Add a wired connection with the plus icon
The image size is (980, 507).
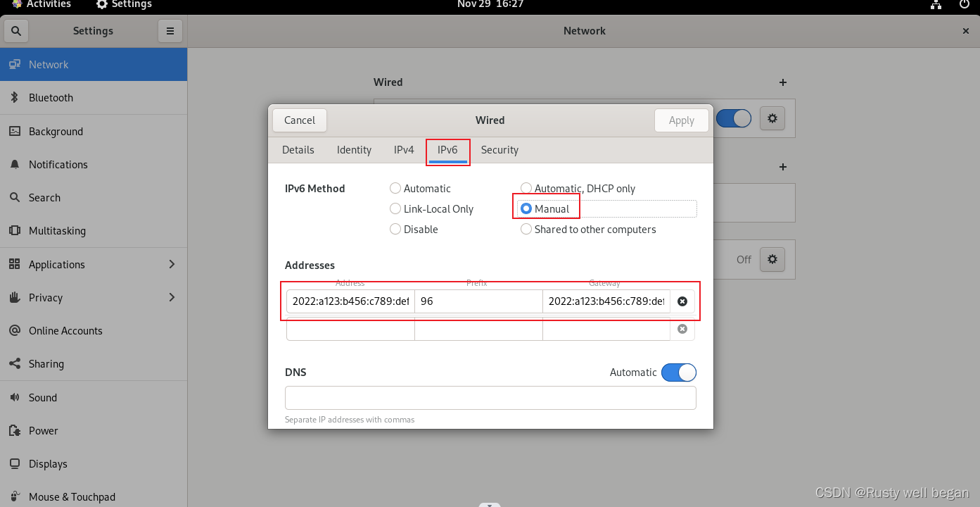[x=783, y=82]
